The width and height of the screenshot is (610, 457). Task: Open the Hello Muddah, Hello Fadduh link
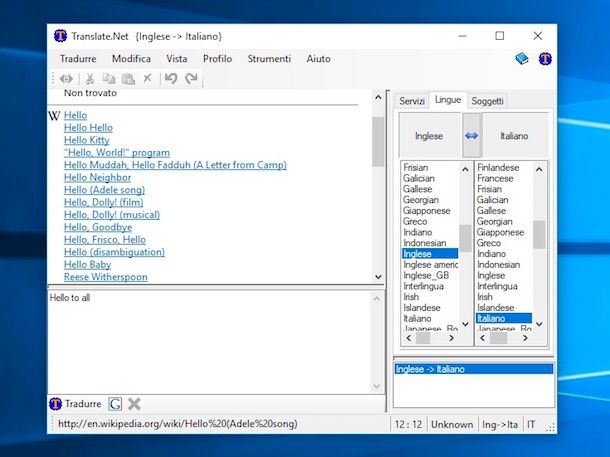pyautogui.click(x=175, y=165)
